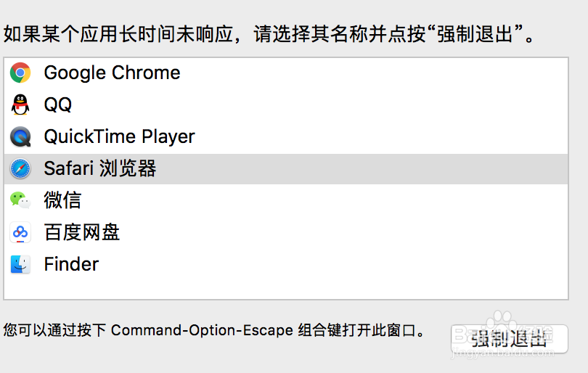The width and height of the screenshot is (588, 373).
Task: Click the empty area below Finder in list
Action: (x=286, y=288)
